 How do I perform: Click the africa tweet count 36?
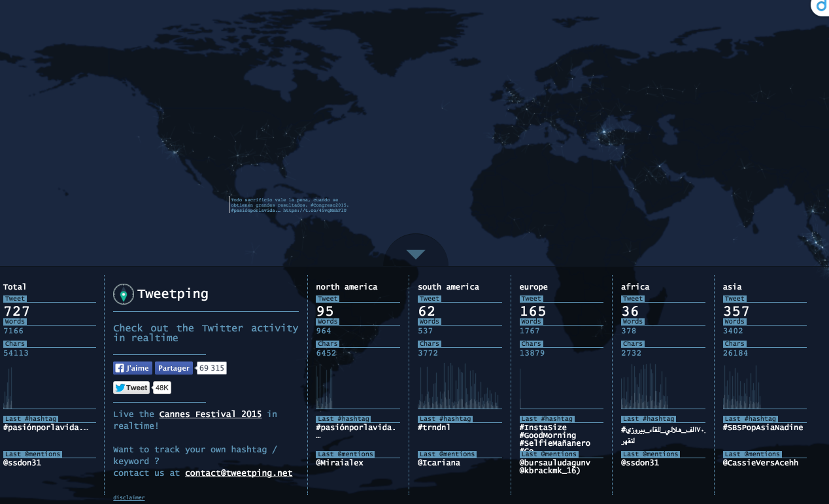click(x=630, y=311)
